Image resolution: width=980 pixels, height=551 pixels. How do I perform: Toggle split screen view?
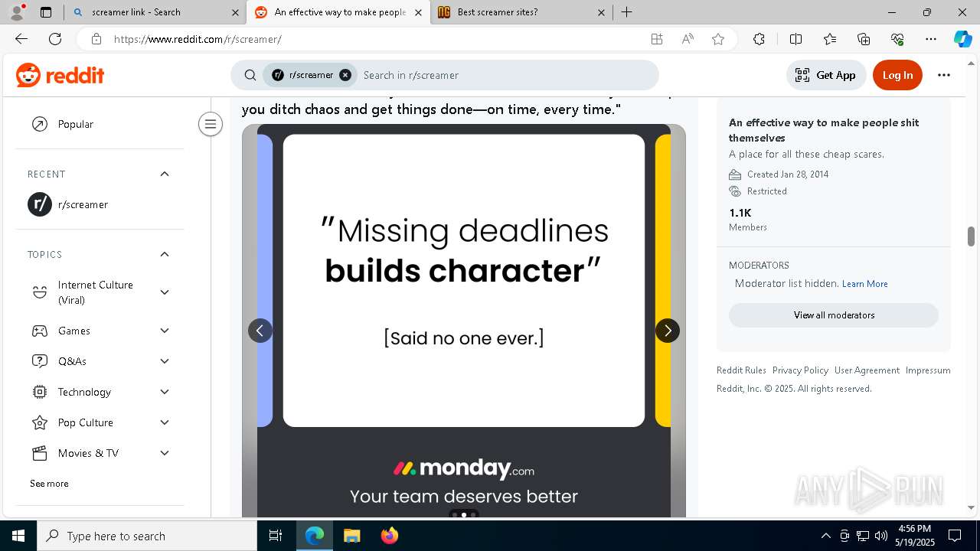pos(795,39)
